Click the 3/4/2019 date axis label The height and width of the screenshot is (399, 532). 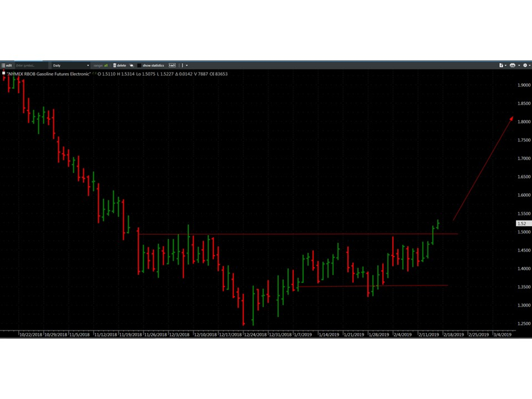[502, 335]
